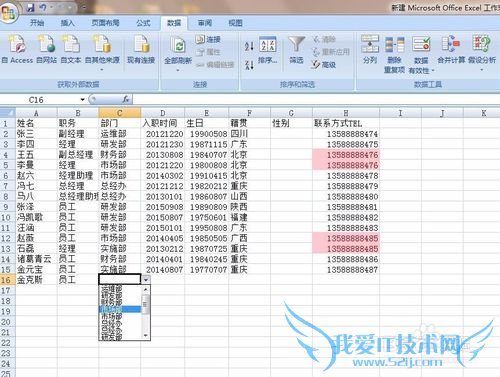The width and height of the screenshot is (500, 377).
Task: Open 高级 advanced filter
Action: pyautogui.click(x=323, y=64)
